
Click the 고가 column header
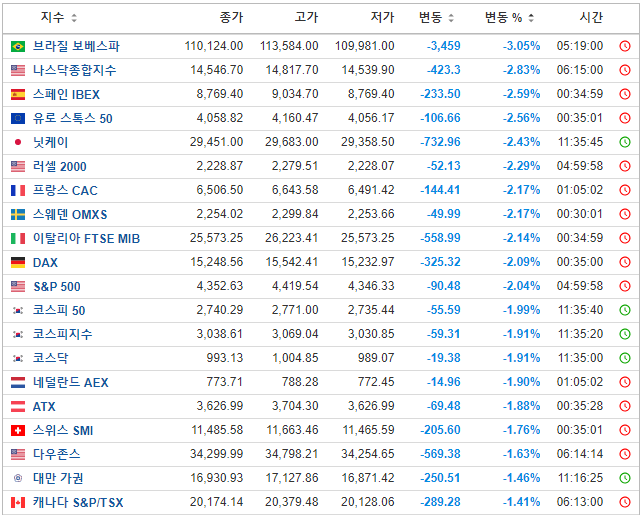pyautogui.click(x=306, y=17)
